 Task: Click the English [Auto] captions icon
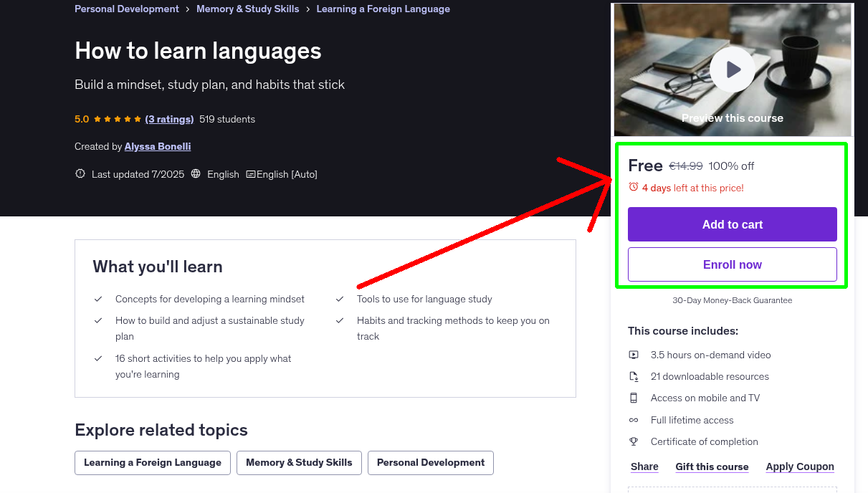pyautogui.click(x=251, y=174)
